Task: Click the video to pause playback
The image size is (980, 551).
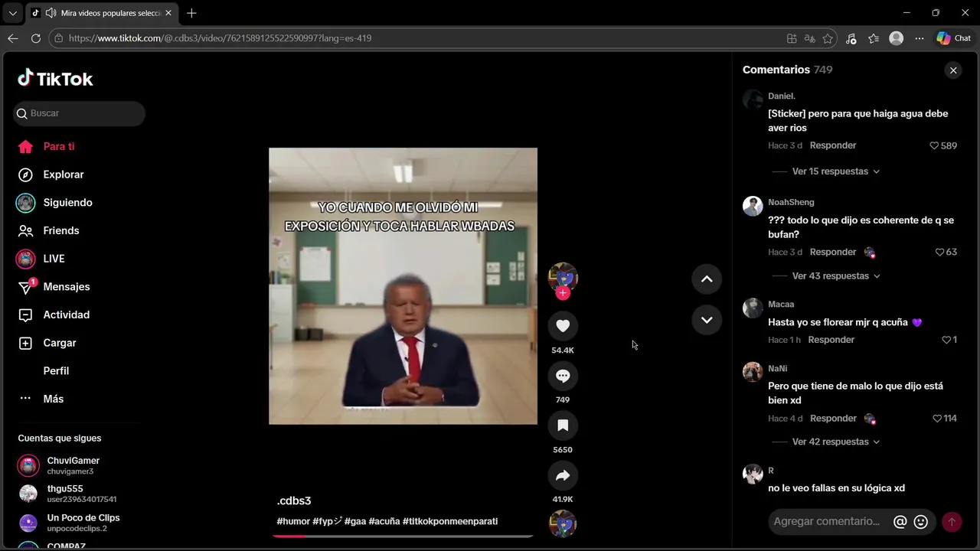Action: tap(403, 286)
